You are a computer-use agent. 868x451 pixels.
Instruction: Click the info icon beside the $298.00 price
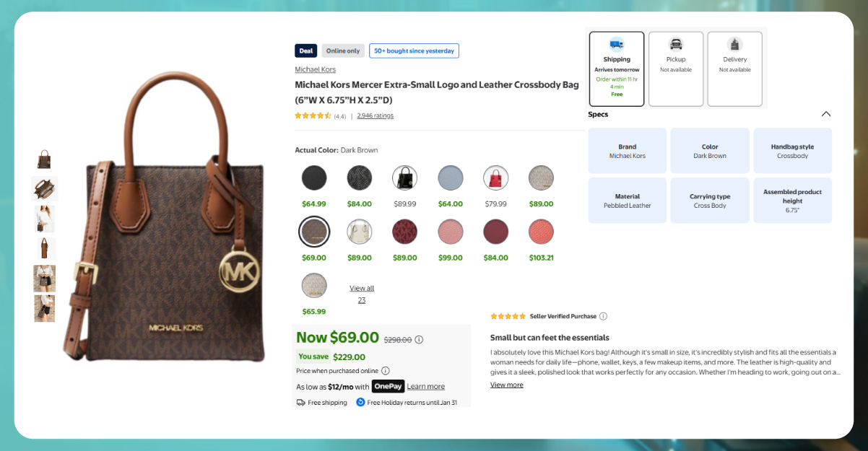(420, 339)
